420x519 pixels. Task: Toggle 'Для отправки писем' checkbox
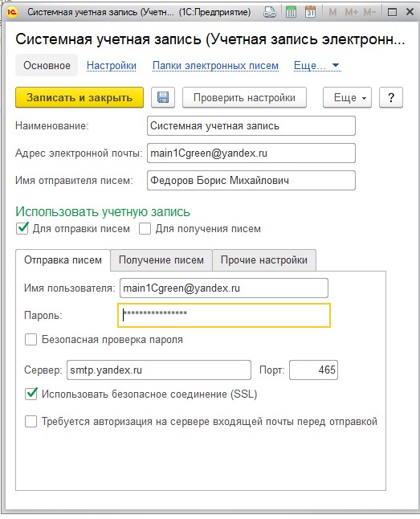22,228
